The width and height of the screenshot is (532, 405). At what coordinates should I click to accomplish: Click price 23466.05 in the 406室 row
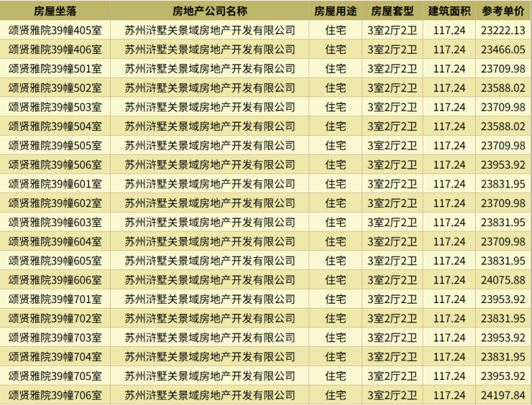(x=503, y=50)
